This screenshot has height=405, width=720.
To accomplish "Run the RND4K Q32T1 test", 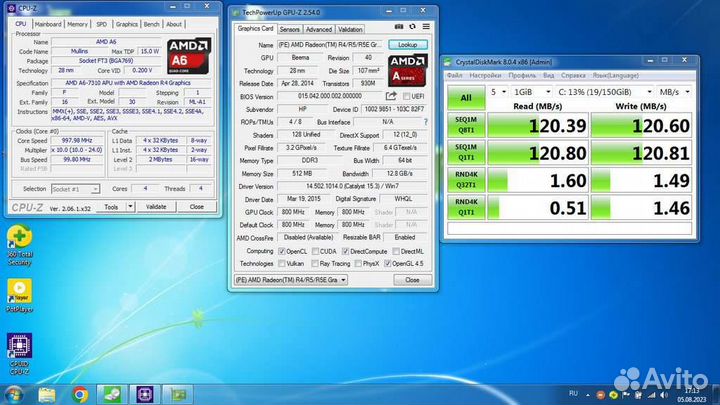I will pyautogui.click(x=466, y=180).
